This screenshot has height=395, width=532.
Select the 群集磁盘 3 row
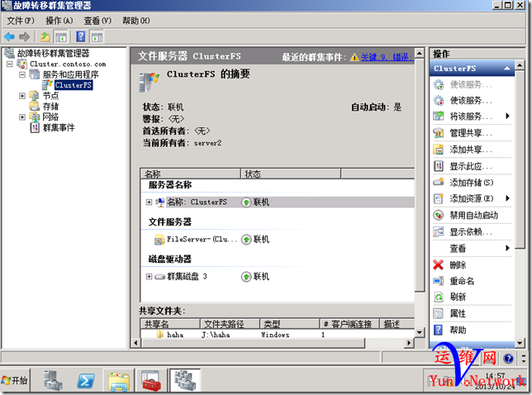pyautogui.click(x=278, y=277)
